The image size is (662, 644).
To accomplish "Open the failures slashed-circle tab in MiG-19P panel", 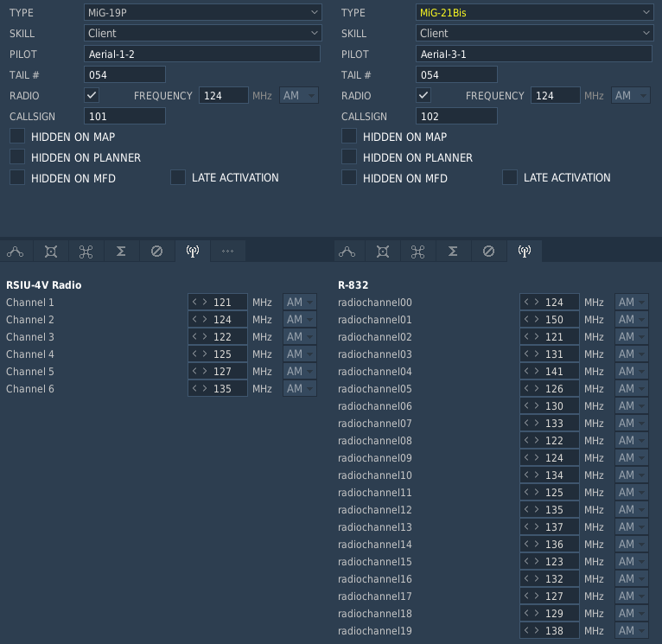I will (x=156, y=252).
